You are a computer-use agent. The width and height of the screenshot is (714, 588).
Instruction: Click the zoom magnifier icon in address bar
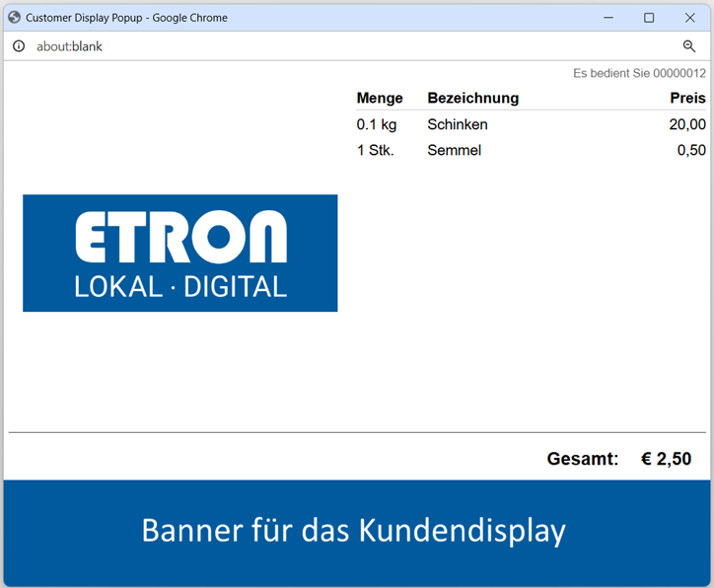point(688,46)
